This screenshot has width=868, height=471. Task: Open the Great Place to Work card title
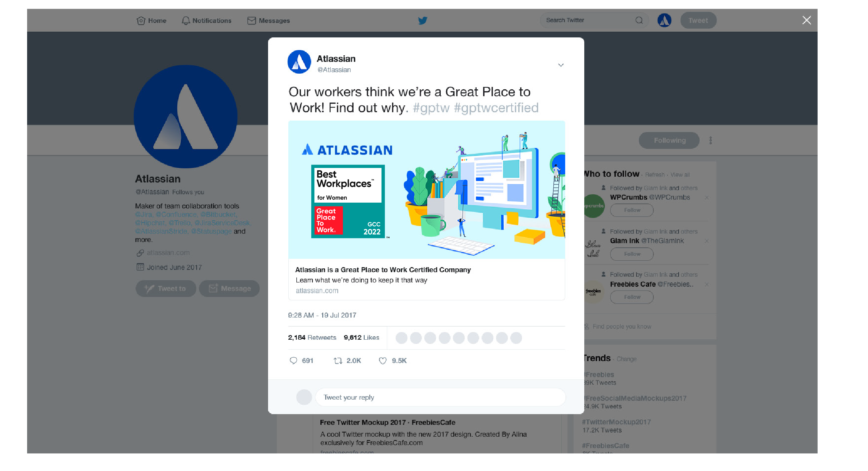point(383,270)
